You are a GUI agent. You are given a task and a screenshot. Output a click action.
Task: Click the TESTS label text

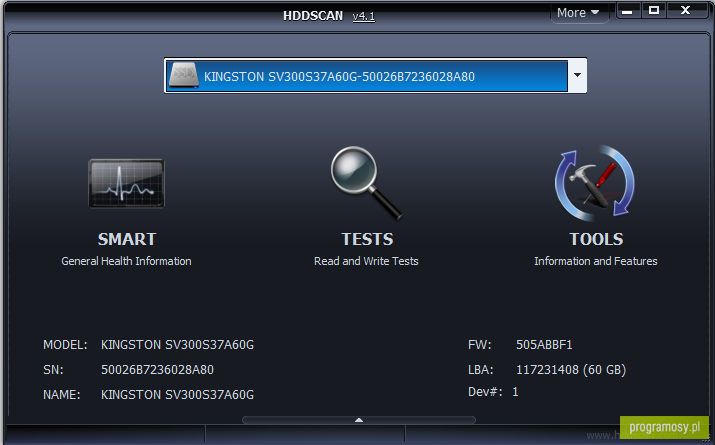[367, 239]
